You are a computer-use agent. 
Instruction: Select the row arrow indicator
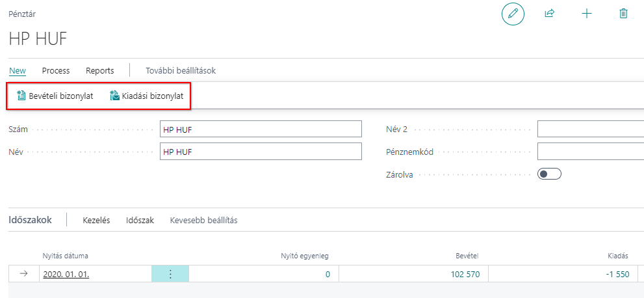[x=24, y=274]
